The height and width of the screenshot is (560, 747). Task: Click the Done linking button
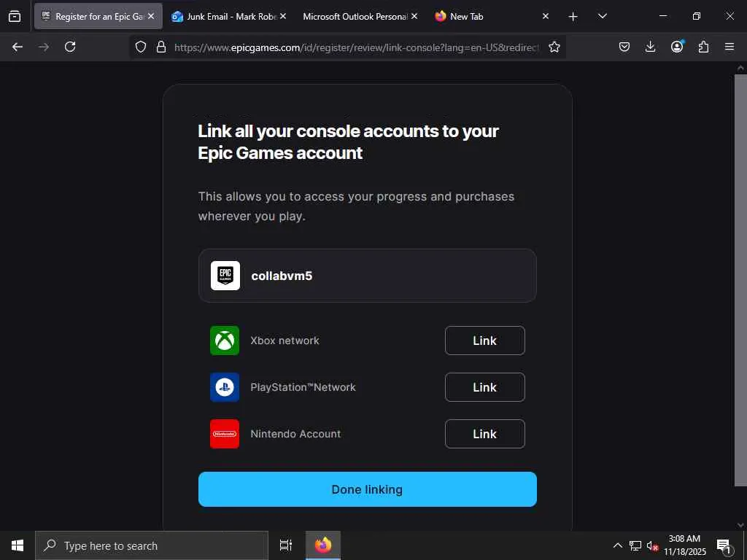click(x=368, y=489)
